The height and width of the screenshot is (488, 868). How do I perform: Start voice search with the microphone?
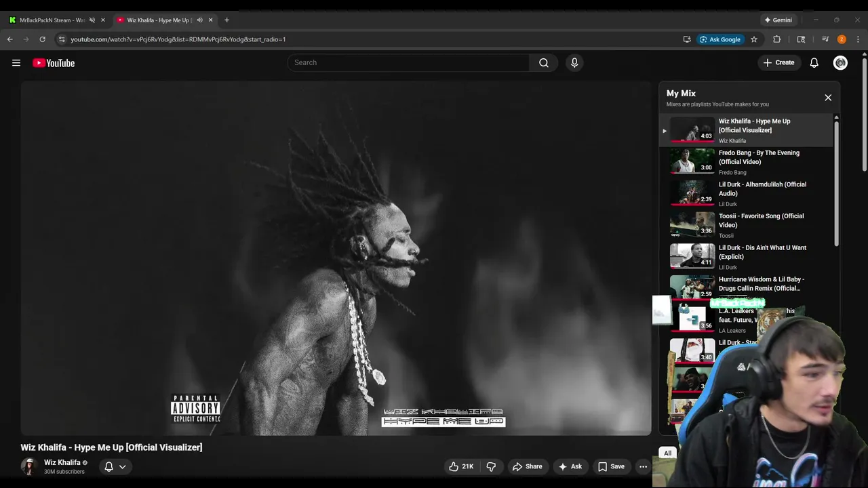point(574,63)
